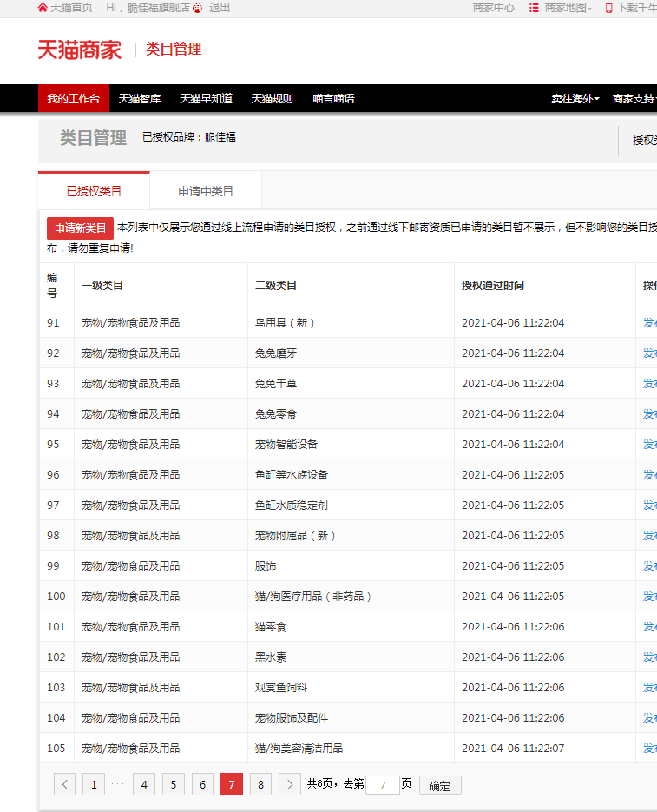This screenshot has height=812, width=657.
Task: Open 天猫规则 menu item
Action: click(x=272, y=98)
